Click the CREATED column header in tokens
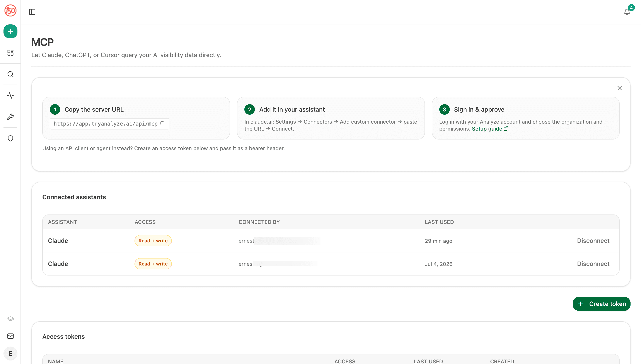This screenshot has height=364, width=641. tap(502, 361)
